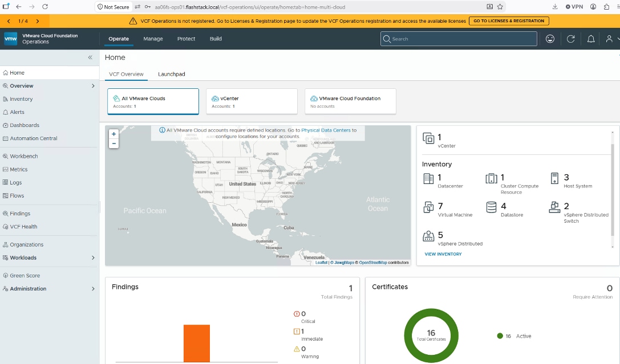Image resolution: width=620 pixels, height=364 pixels.
Task: Click the VMware logo in header
Action: click(11, 39)
